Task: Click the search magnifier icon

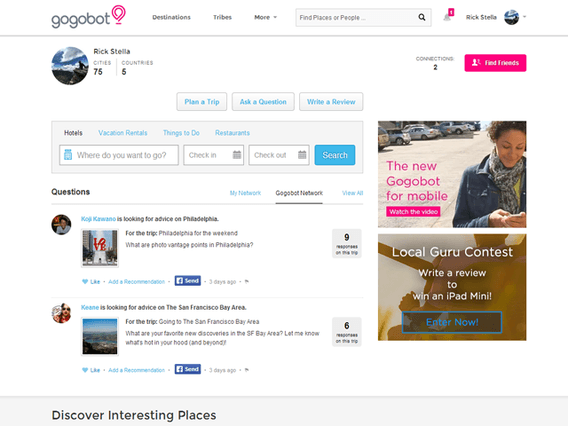Action: [x=422, y=17]
